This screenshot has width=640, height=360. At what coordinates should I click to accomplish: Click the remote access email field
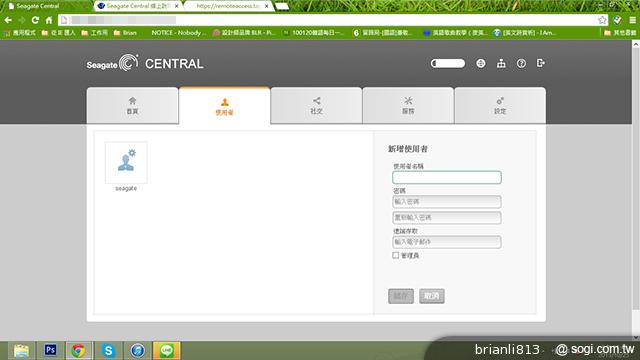(x=447, y=242)
